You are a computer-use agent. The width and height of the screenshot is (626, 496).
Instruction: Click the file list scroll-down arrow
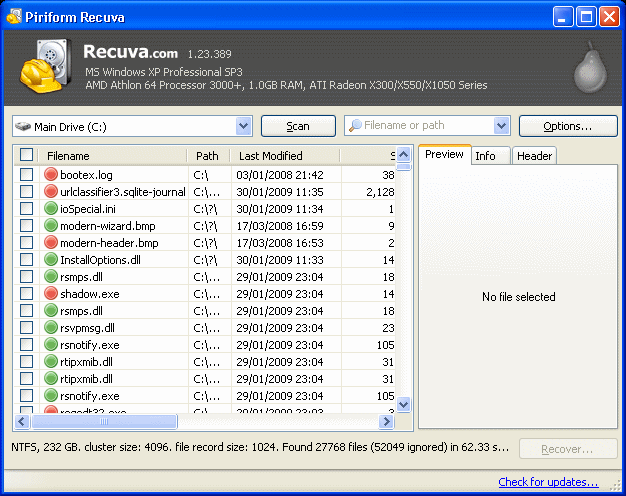(x=404, y=404)
